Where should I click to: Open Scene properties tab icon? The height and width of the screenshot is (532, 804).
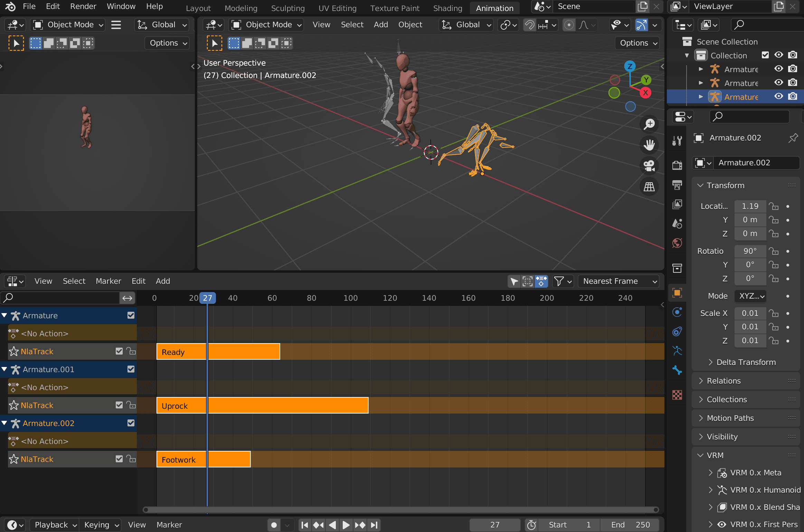pos(677,223)
